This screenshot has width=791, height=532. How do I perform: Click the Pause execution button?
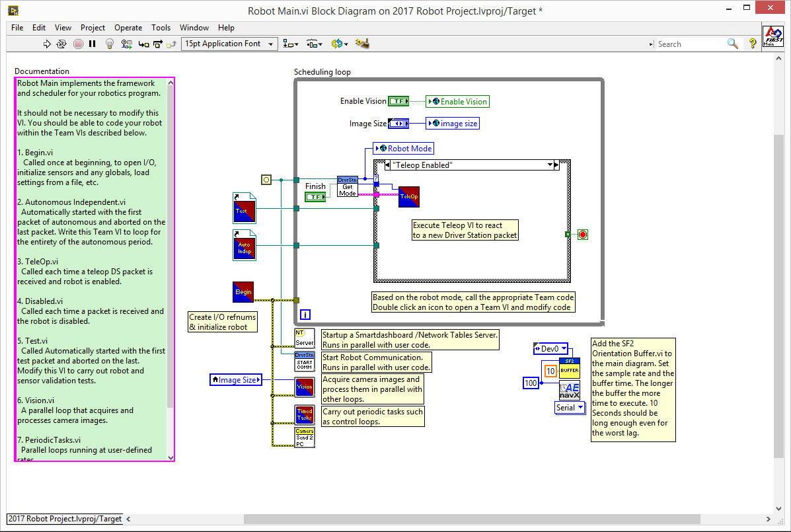[x=93, y=44]
